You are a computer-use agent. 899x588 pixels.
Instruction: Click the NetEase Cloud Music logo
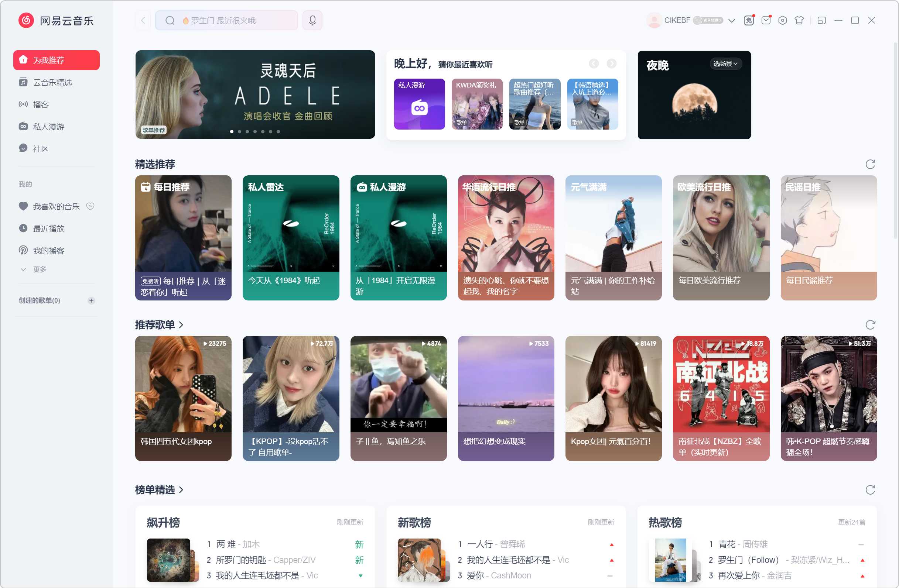click(56, 20)
